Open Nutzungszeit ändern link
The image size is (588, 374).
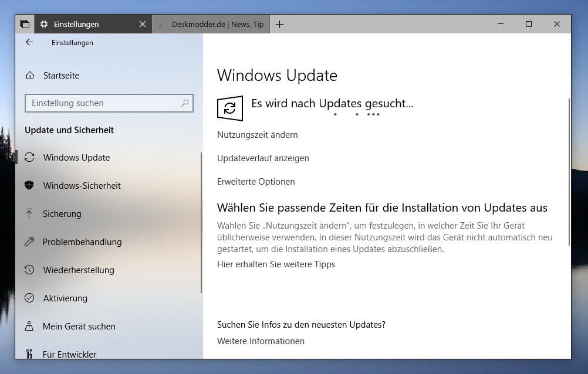click(257, 135)
